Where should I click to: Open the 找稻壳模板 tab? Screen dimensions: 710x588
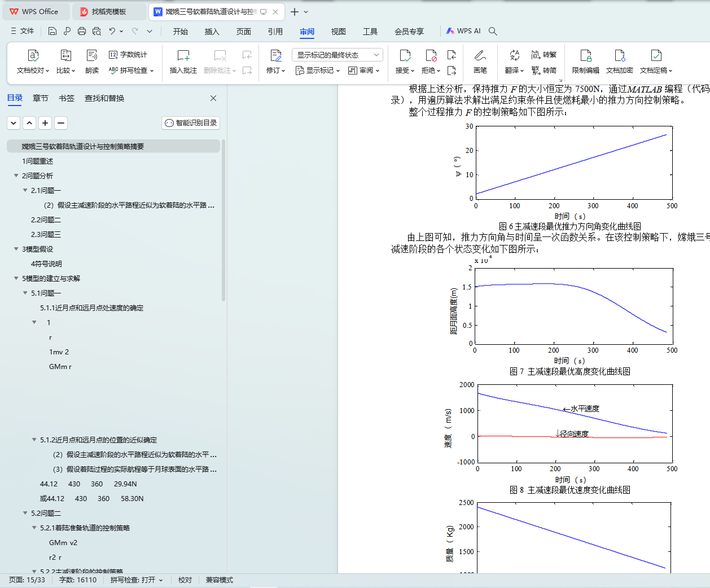click(109, 11)
